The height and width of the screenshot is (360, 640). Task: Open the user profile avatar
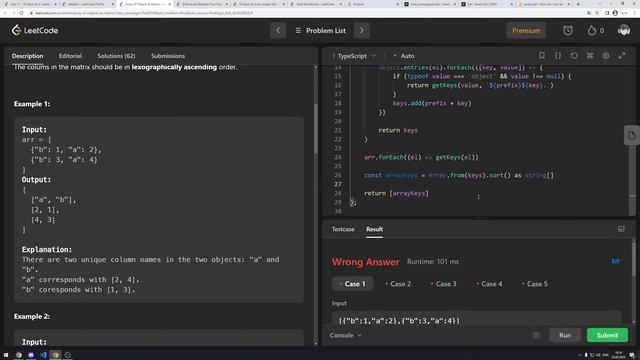(x=624, y=30)
